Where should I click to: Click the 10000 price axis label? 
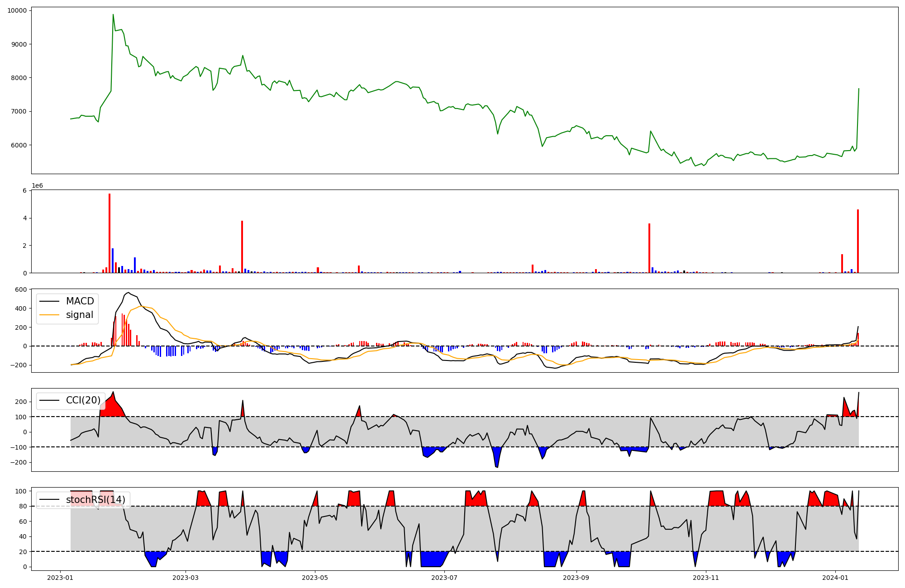click(x=17, y=10)
